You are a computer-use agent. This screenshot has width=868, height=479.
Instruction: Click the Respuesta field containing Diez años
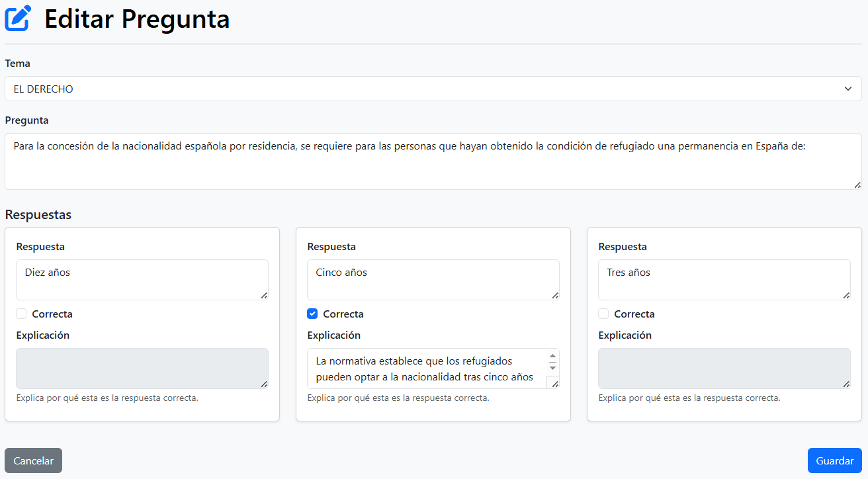tap(142, 278)
